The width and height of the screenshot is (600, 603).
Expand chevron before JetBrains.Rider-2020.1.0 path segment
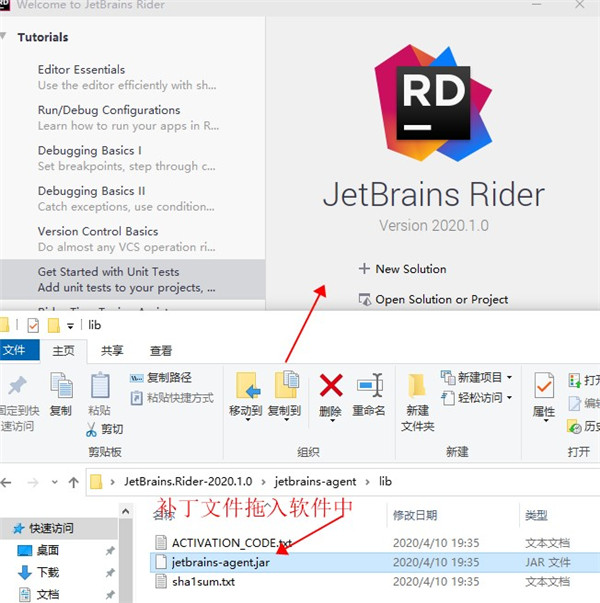pos(112,482)
